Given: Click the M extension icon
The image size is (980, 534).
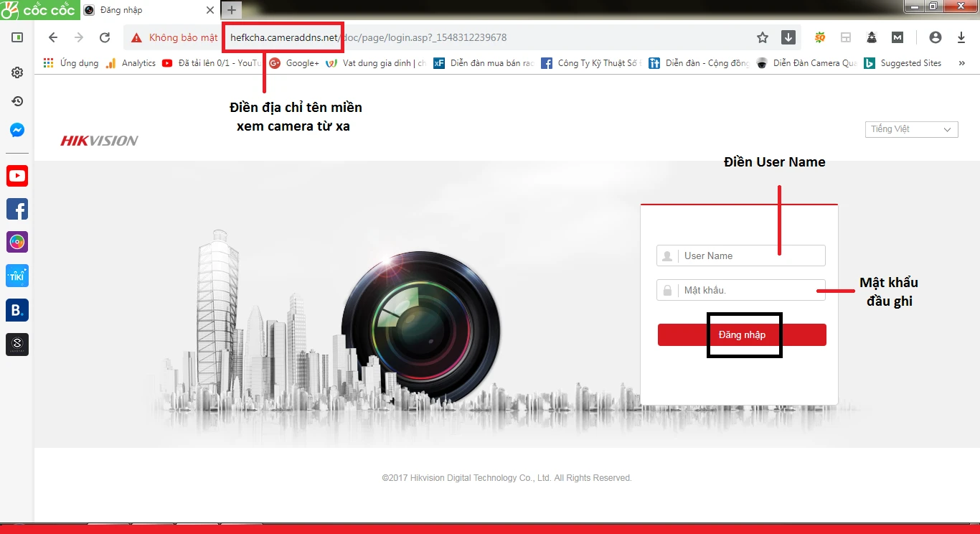Looking at the screenshot, I should click(x=897, y=37).
